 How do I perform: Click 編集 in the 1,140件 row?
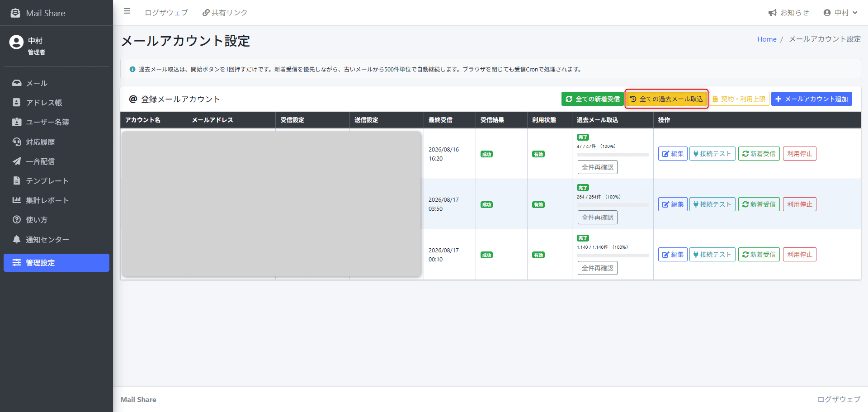coord(673,255)
